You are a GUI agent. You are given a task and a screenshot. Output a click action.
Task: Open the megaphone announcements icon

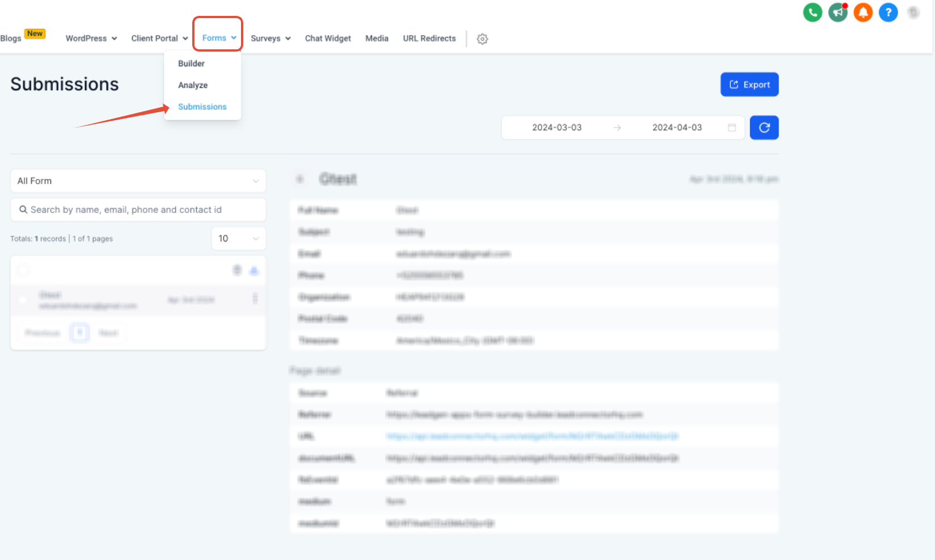tap(837, 12)
